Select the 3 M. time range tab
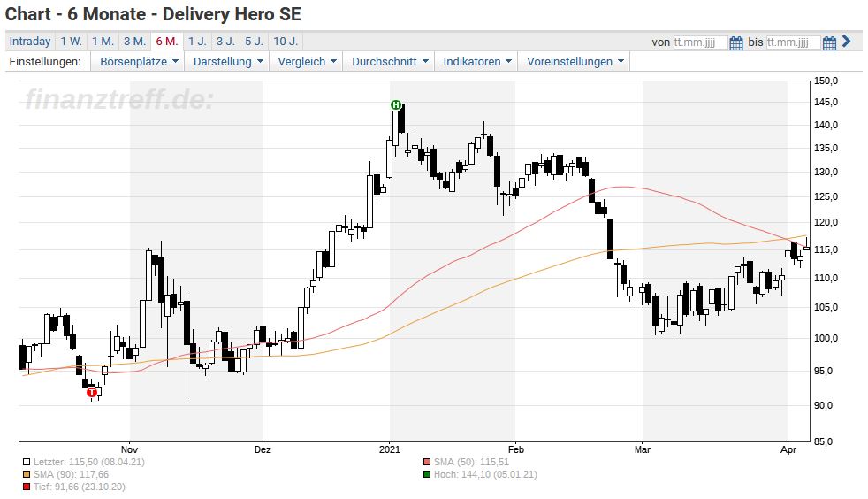This screenshot has height=499, width=868. point(134,41)
